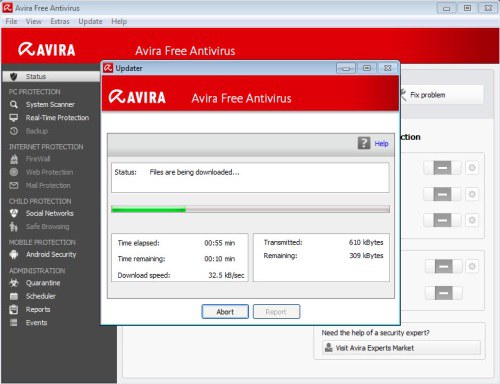This screenshot has height=384, width=500.
Task: Click the Fix problem button
Action: [441, 95]
